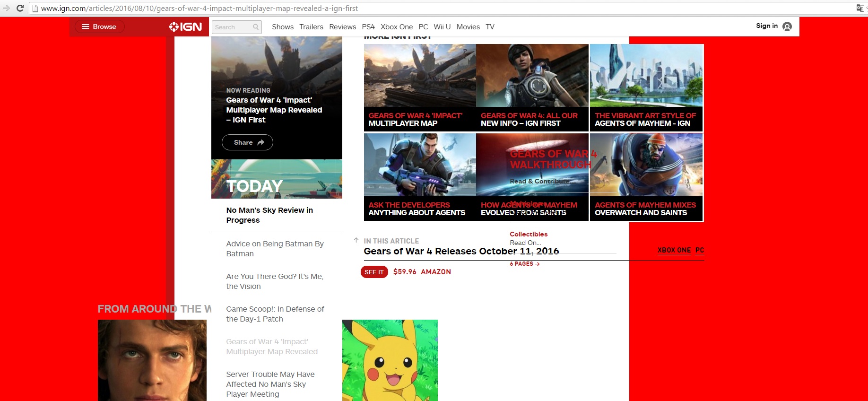
Task: Open Trailers in the navigation bar
Action: coord(311,27)
